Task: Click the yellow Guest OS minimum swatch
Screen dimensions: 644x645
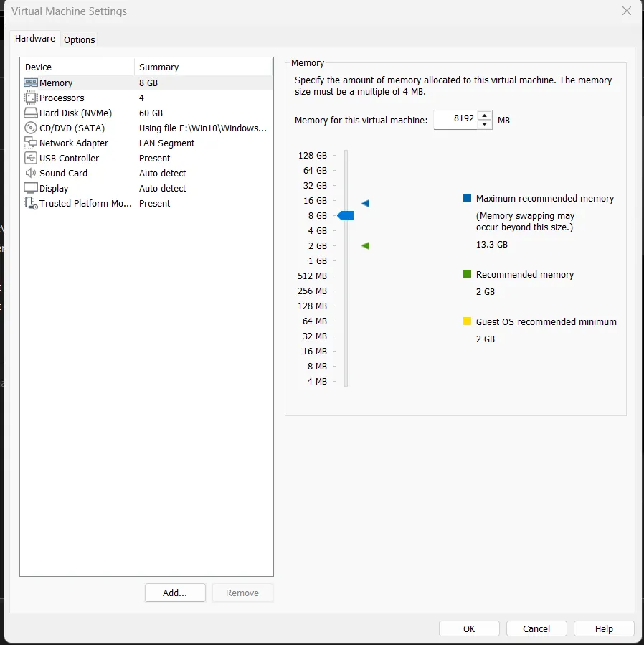Action: pyautogui.click(x=467, y=321)
